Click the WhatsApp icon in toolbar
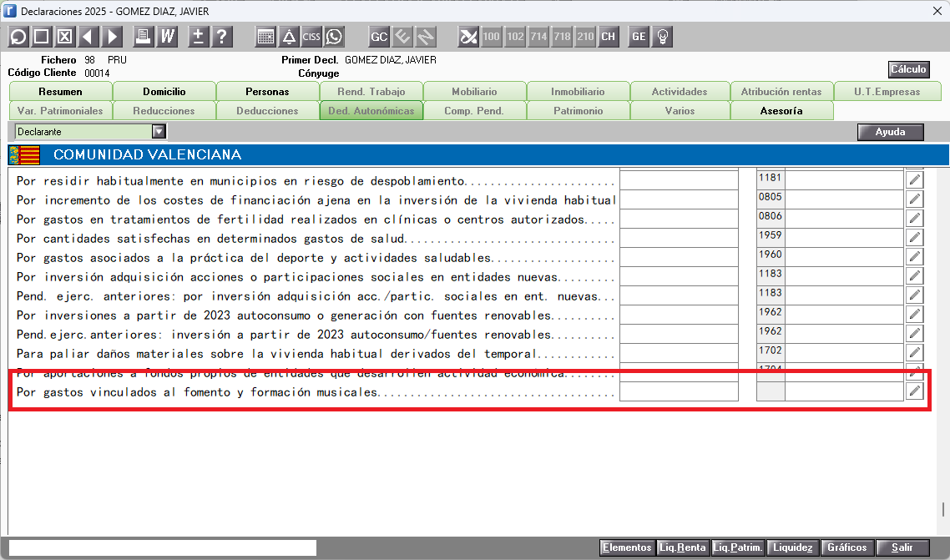The width and height of the screenshot is (950, 560). (335, 37)
